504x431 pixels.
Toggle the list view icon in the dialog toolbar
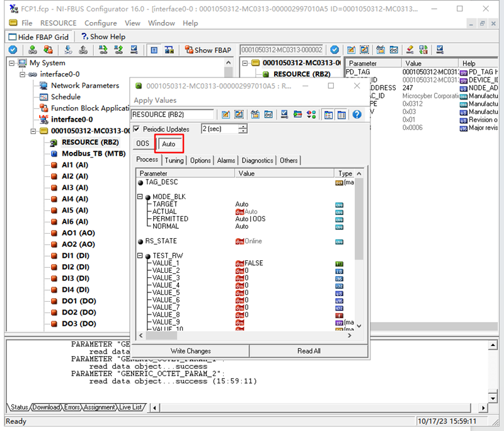click(328, 115)
